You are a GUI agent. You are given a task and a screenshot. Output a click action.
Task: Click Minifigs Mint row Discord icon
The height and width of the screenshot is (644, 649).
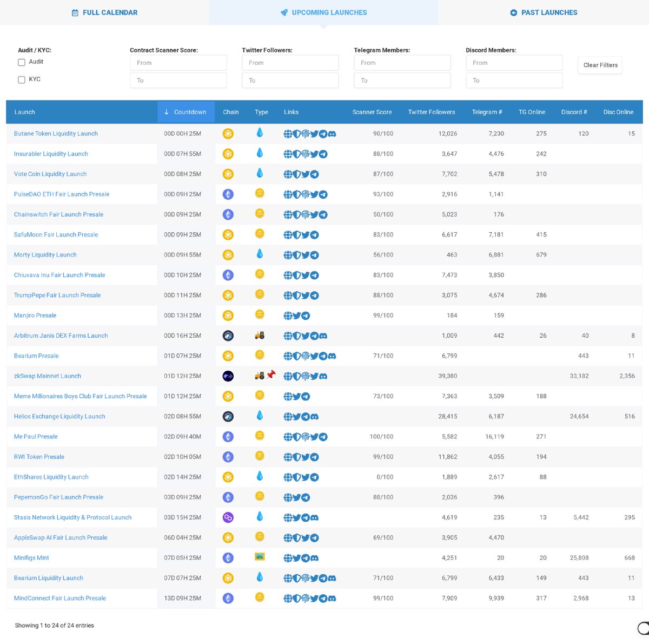point(314,558)
